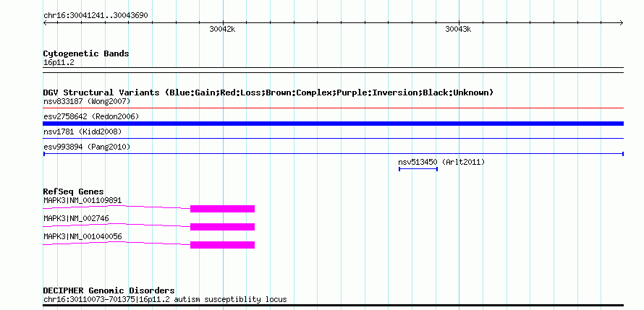Click the magenta exon of MAPK3 NM_002746
The width and height of the screenshot is (644, 310).
[x=223, y=227]
